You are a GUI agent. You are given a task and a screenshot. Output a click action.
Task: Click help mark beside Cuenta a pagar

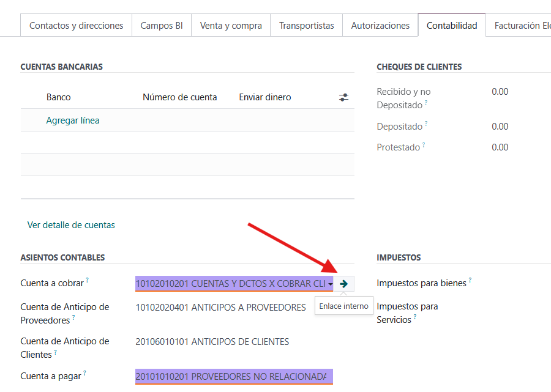(85, 373)
